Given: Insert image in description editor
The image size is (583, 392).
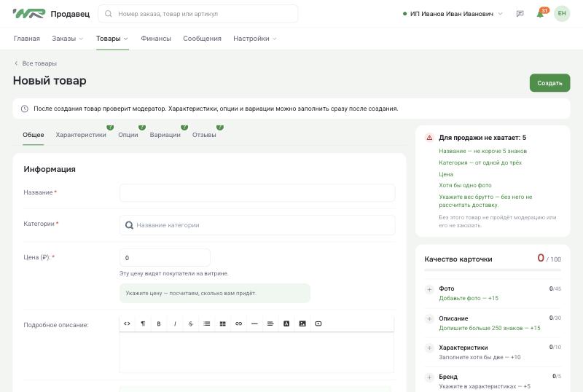Looking at the screenshot, I should [302, 324].
